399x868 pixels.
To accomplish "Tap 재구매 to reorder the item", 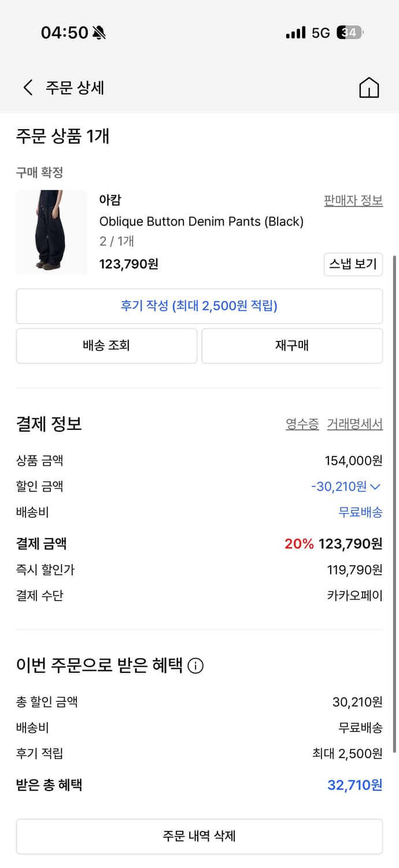I will point(292,345).
